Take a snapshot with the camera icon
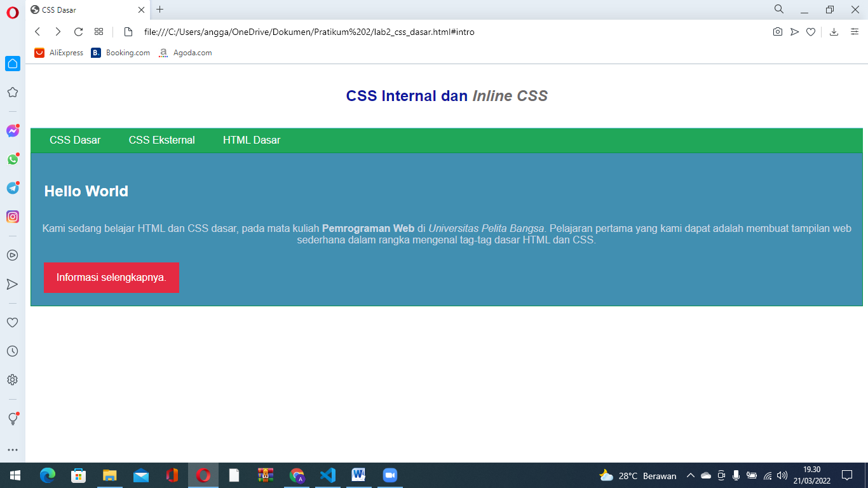The height and width of the screenshot is (488, 868). tap(778, 31)
